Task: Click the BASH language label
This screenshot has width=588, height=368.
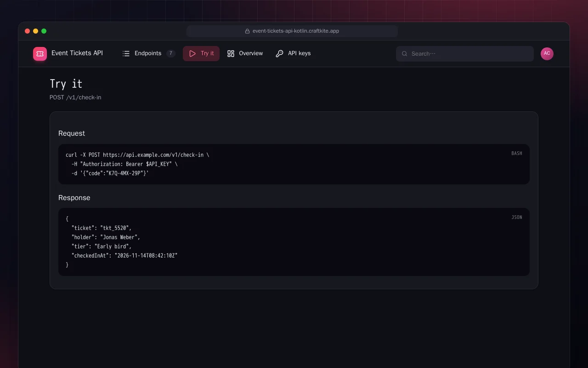Action: click(517, 153)
